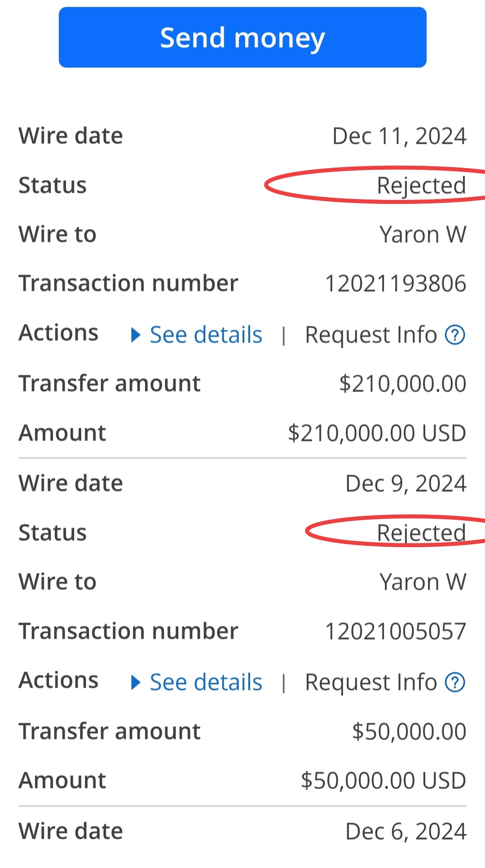Open See details for $50,000.00 wire
The image size is (485, 868).
tap(206, 682)
